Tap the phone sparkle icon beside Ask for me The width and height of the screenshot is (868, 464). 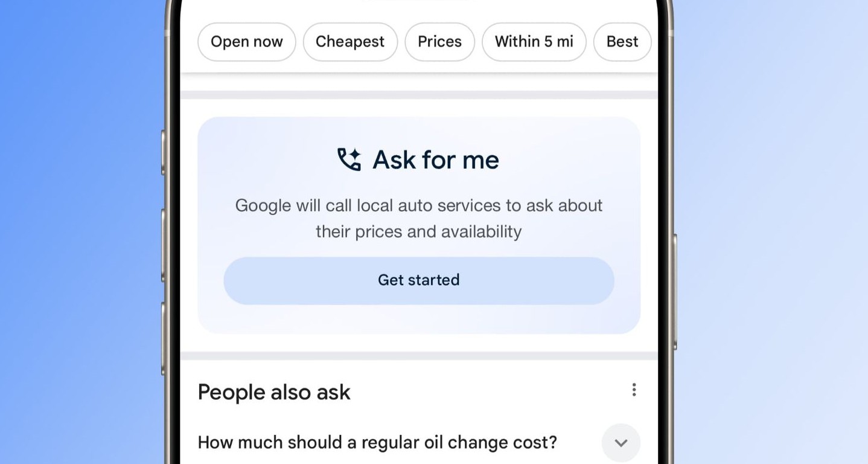(x=349, y=159)
